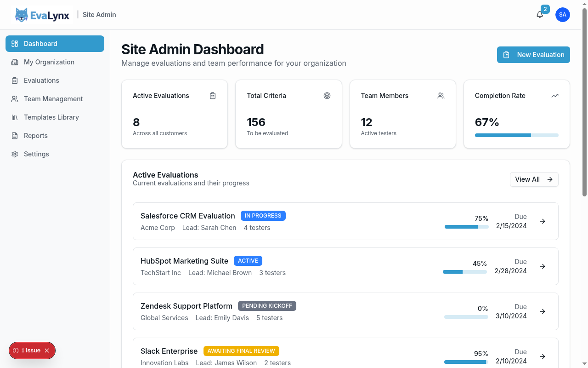
Task: Click trending arrow icon on Completion Rate card
Action: tap(555, 96)
